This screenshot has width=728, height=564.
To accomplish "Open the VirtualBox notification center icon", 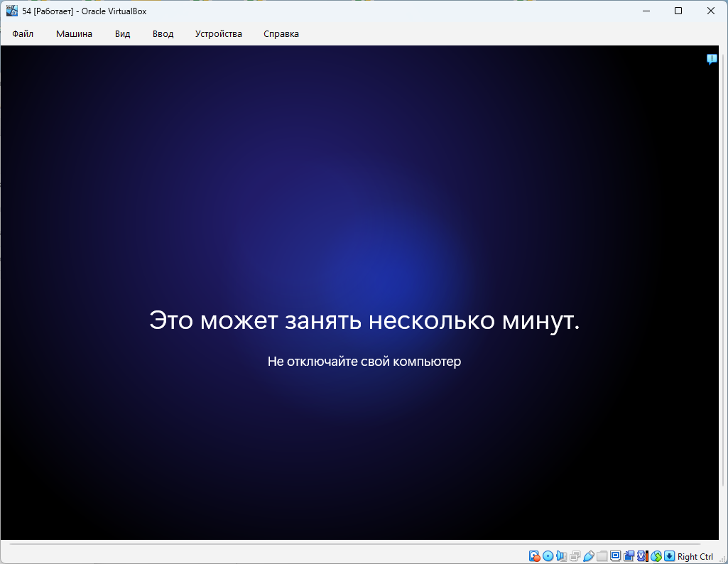I will tap(712, 59).
